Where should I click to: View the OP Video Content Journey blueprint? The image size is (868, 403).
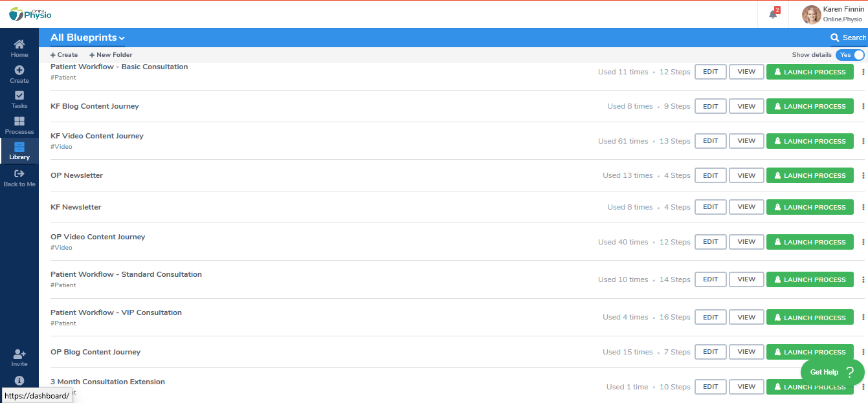[746, 241]
